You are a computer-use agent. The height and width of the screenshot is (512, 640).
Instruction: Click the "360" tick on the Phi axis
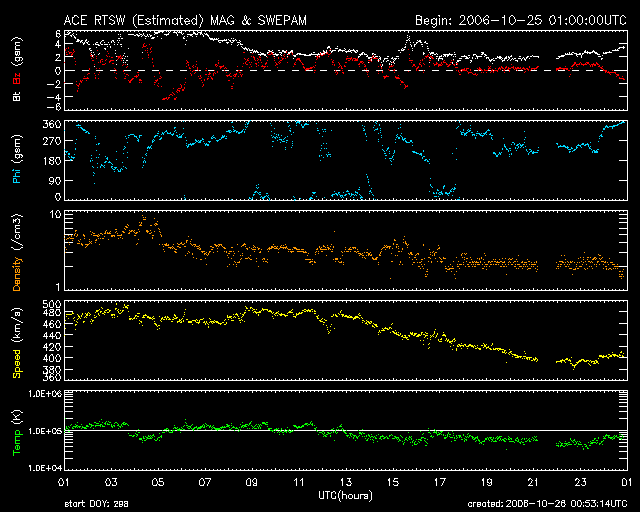(52, 124)
